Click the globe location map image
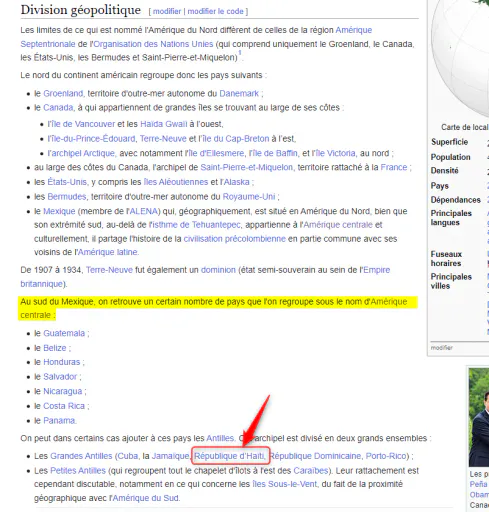Viewport: 489px width, 512px height. tap(460, 58)
